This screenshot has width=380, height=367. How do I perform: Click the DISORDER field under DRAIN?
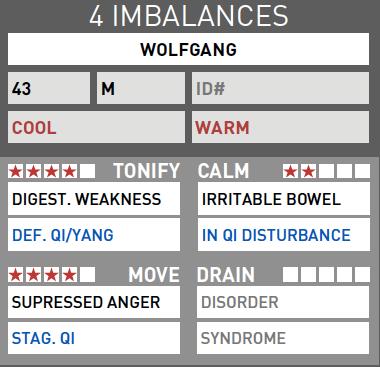pos(283,302)
